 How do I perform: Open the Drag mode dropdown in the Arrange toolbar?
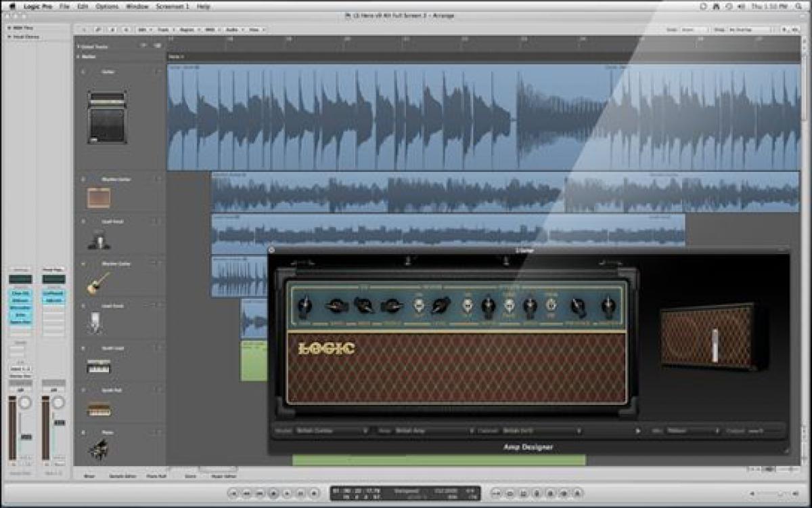(x=750, y=30)
